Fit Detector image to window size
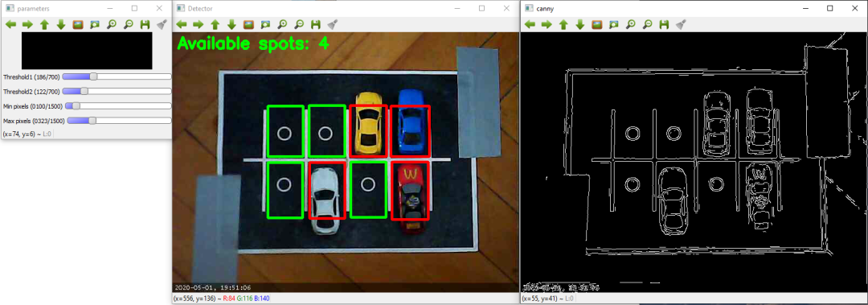 pos(265,24)
